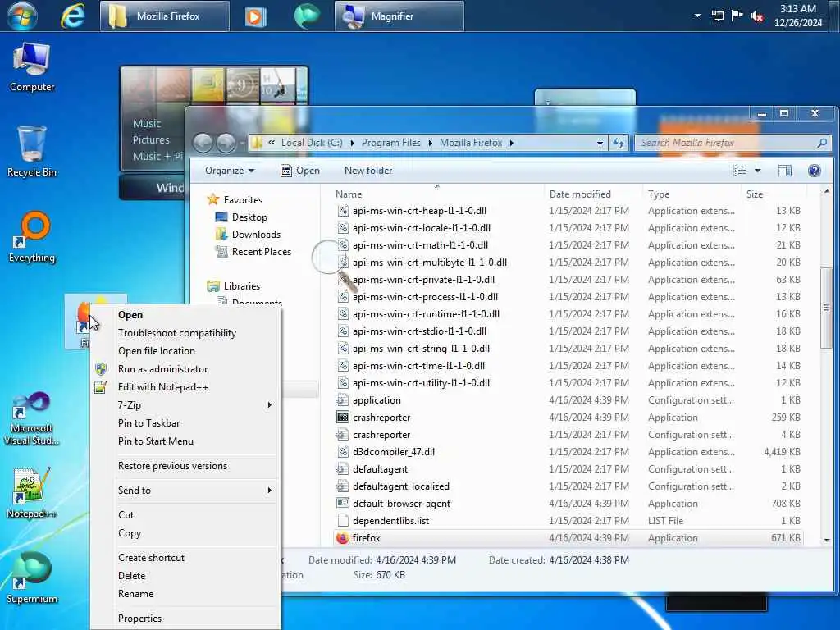The height and width of the screenshot is (630, 840).
Task: Select Microsoft Visual Studio desktop shortcut
Action: click(x=32, y=418)
